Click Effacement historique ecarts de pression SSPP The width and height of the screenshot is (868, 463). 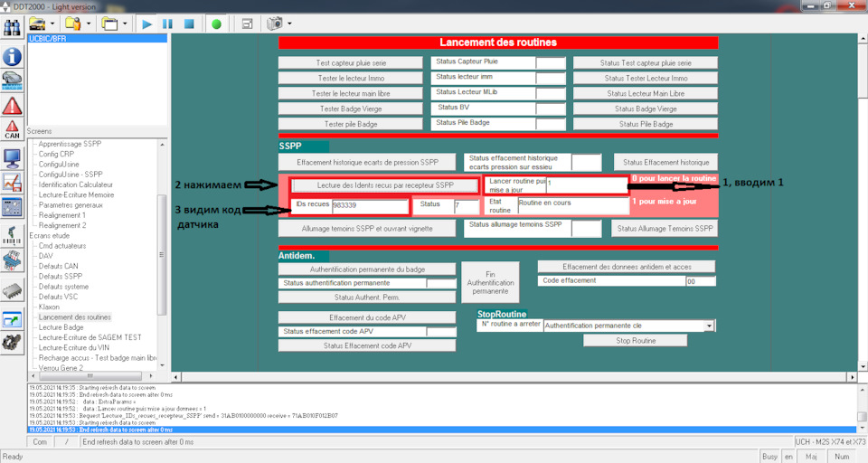coord(367,162)
